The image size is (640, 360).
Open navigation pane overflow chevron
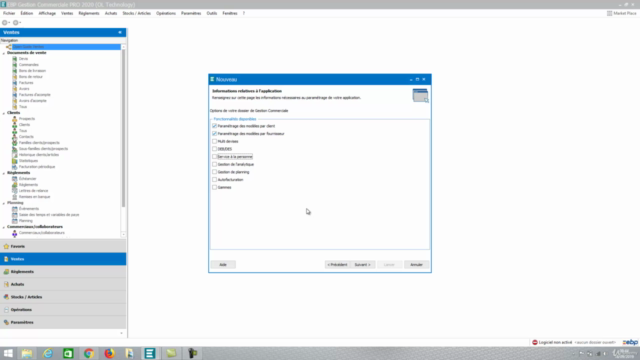(x=121, y=333)
